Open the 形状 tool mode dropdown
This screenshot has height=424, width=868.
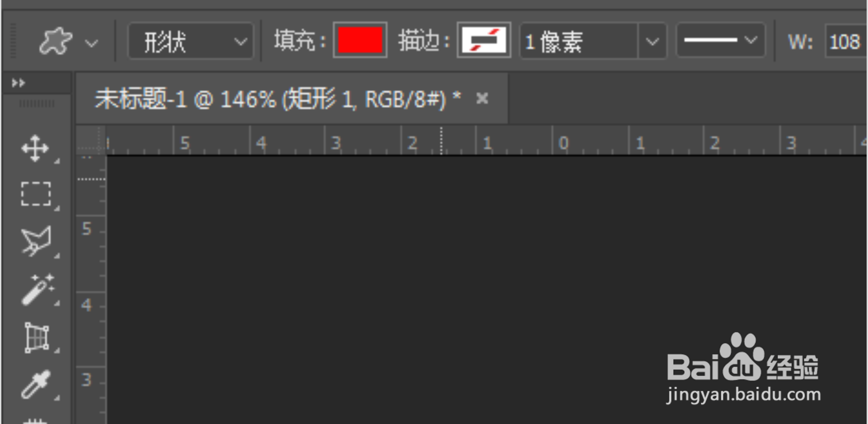point(191,41)
